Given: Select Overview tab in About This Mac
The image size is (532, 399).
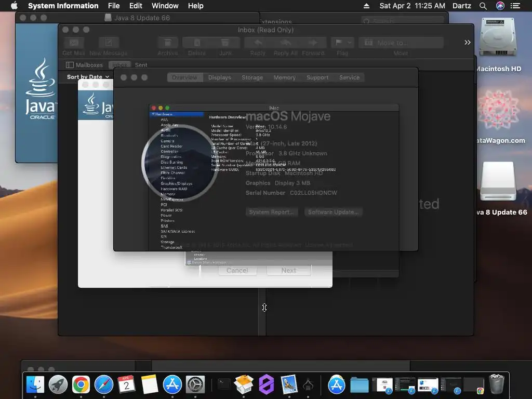Looking at the screenshot, I should click(185, 77).
